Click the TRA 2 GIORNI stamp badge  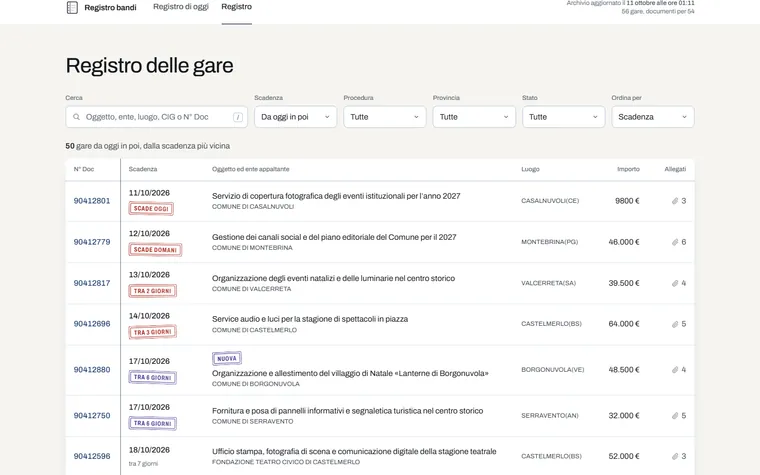(153, 291)
